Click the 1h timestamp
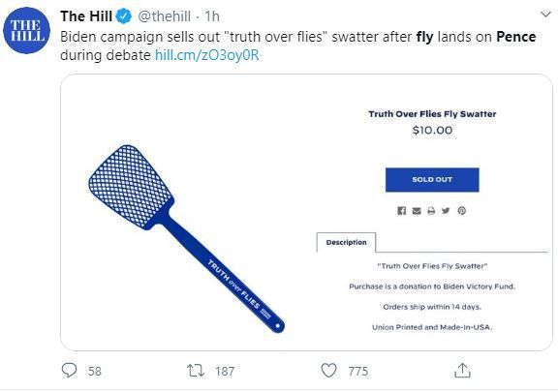Image resolution: width=558 pixels, height=392 pixels. (212, 16)
